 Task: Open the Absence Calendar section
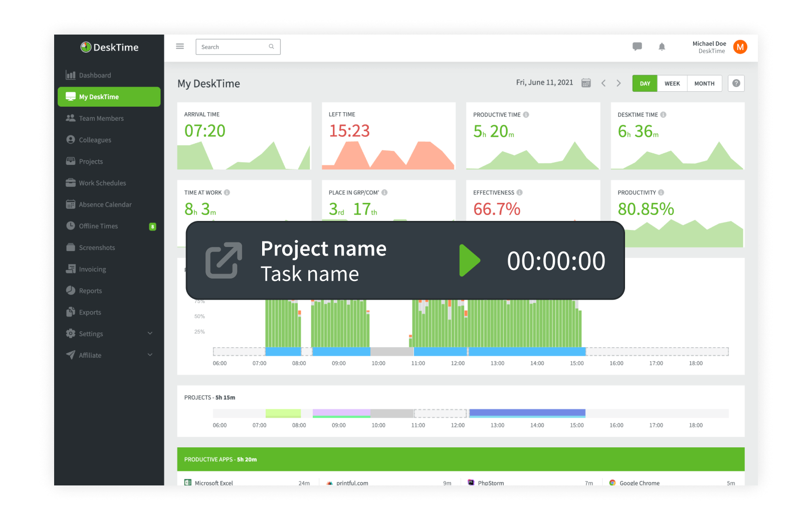click(x=105, y=204)
